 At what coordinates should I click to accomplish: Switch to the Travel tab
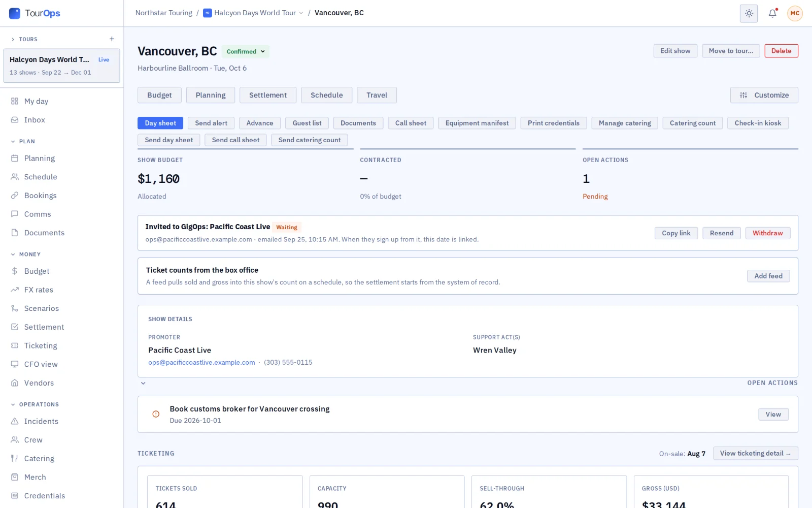pyautogui.click(x=377, y=95)
